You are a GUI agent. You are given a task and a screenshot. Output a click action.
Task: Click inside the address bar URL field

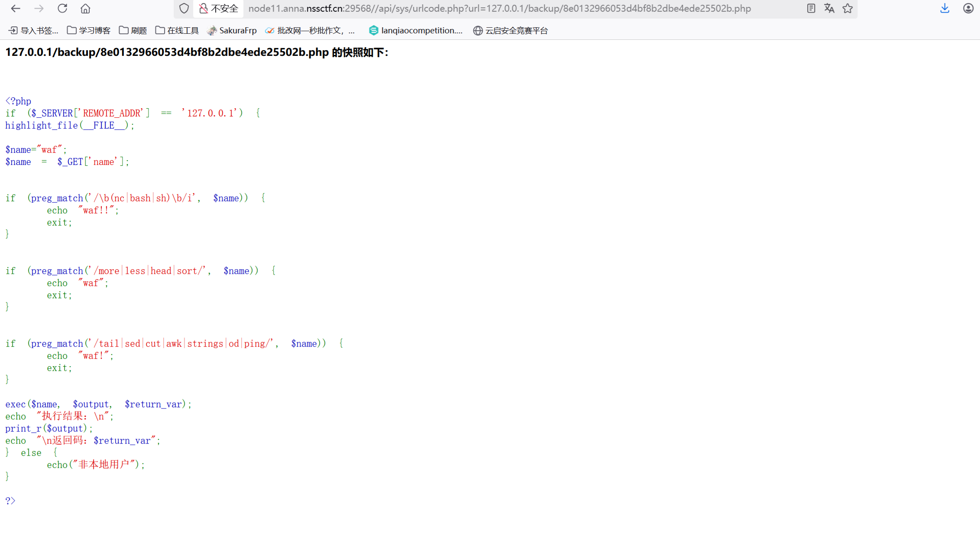click(498, 8)
